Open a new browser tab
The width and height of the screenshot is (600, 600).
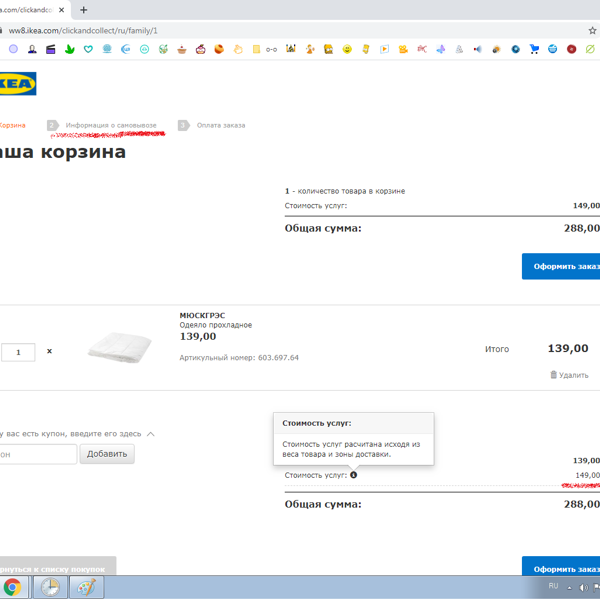[x=83, y=10]
